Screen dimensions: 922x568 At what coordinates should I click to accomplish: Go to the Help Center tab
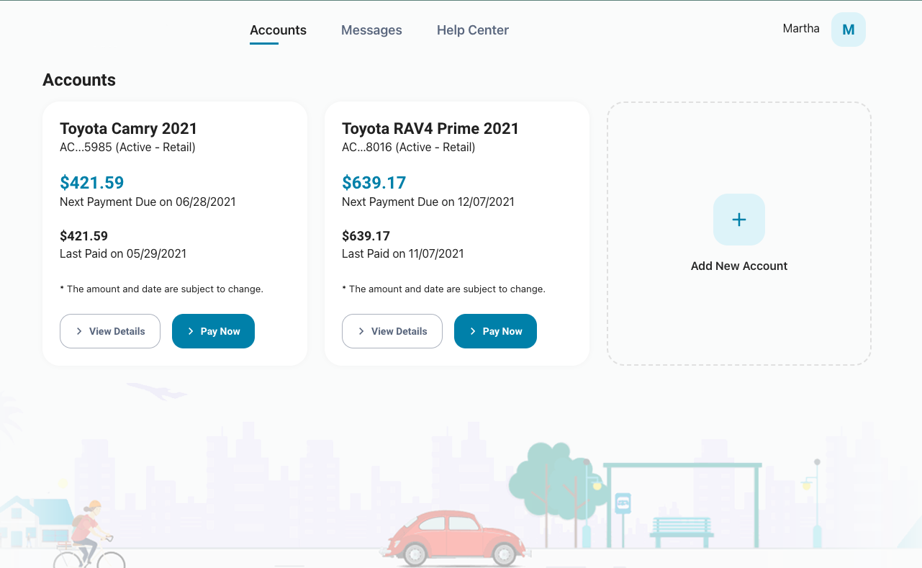pos(472,30)
